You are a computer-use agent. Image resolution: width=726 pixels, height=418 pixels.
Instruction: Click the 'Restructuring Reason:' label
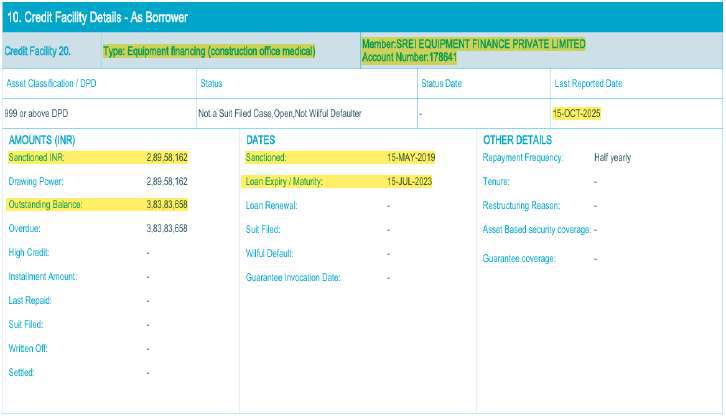[521, 206]
